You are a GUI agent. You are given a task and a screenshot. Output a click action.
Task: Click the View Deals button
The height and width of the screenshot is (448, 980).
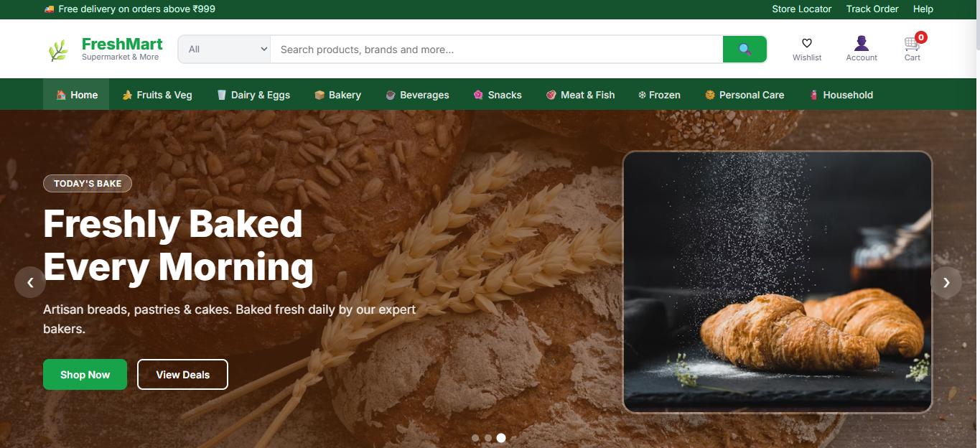tap(182, 375)
